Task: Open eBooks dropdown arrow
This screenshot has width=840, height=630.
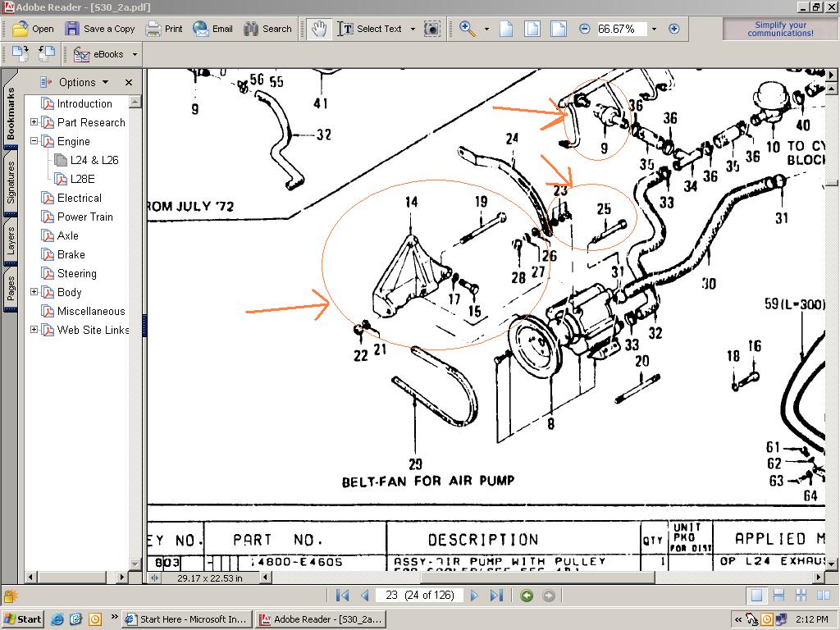Action: coord(135,54)
